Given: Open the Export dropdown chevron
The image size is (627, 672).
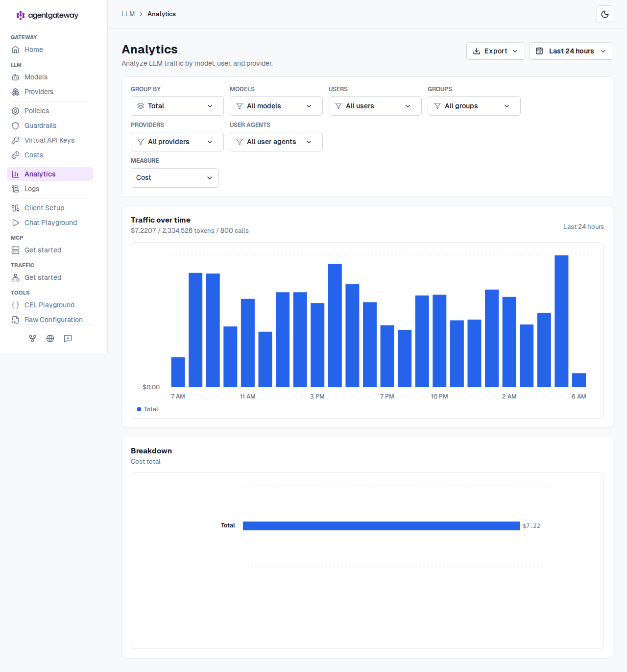Looking at the screenshot, I should (x=515, y=51).
